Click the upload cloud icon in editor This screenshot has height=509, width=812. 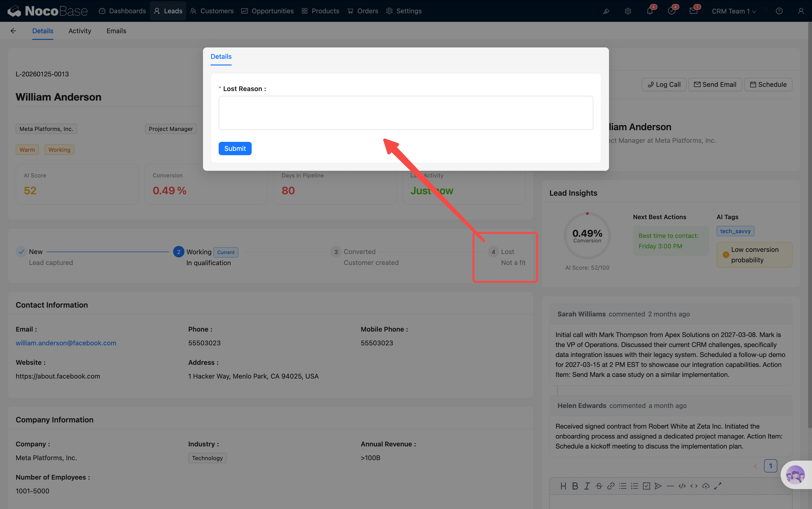(706, 486)
